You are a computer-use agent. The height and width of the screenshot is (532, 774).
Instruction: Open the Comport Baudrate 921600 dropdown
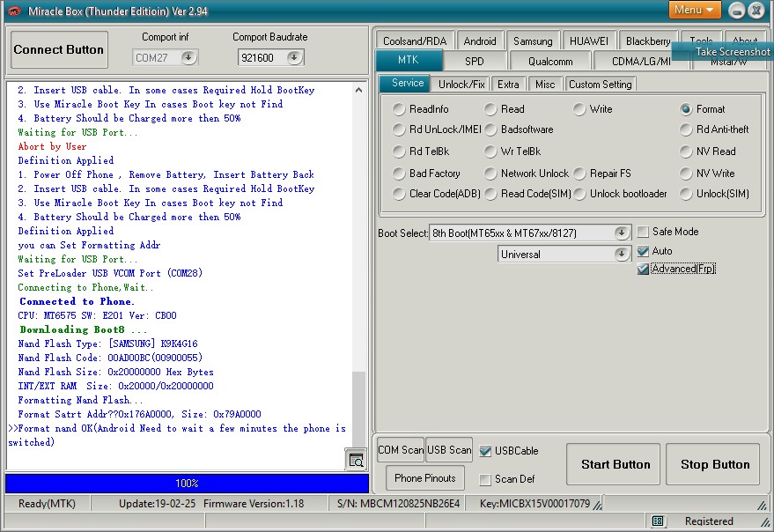click(x=294, y=58)
